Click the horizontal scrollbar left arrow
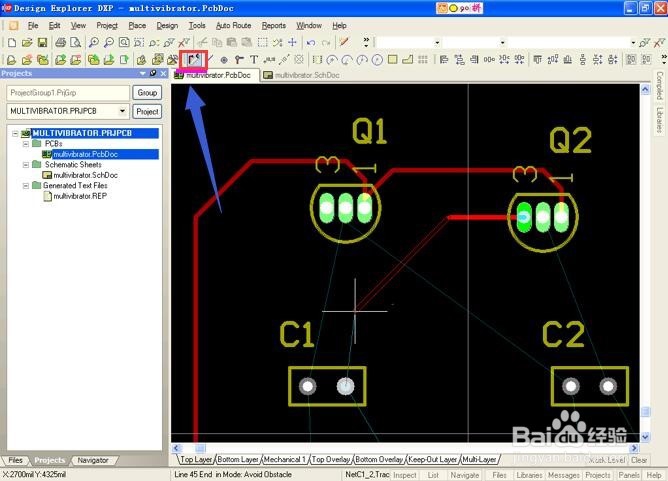 [x=177, y=448]
